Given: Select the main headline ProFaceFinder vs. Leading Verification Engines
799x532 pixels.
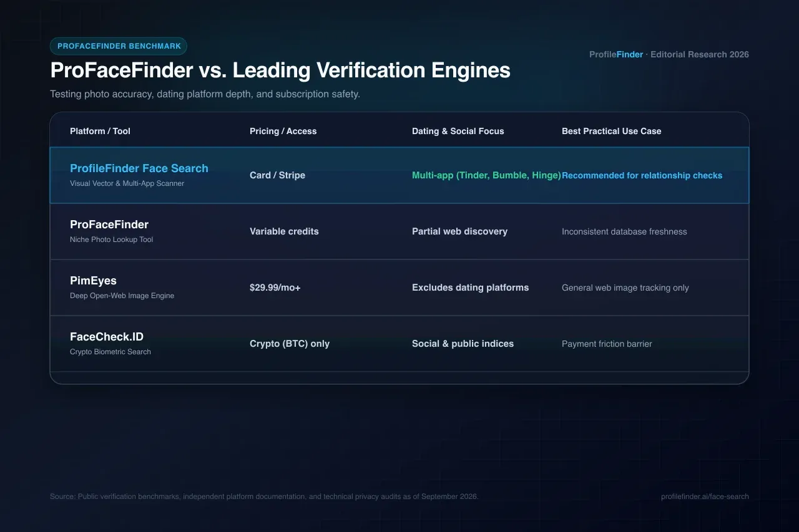Looking at the screenshot, I should click(x=280, y=70).
